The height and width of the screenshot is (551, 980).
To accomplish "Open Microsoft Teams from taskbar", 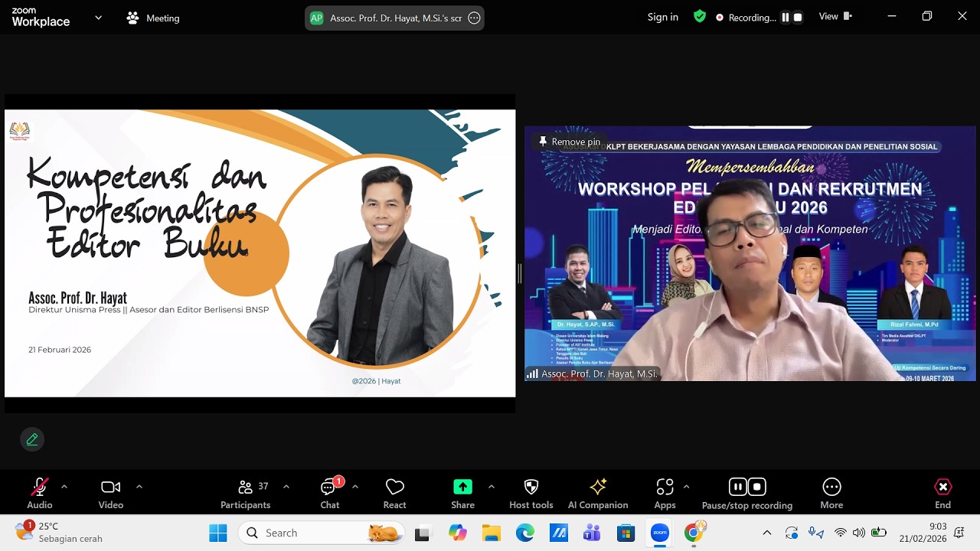I will click(592, 533).
